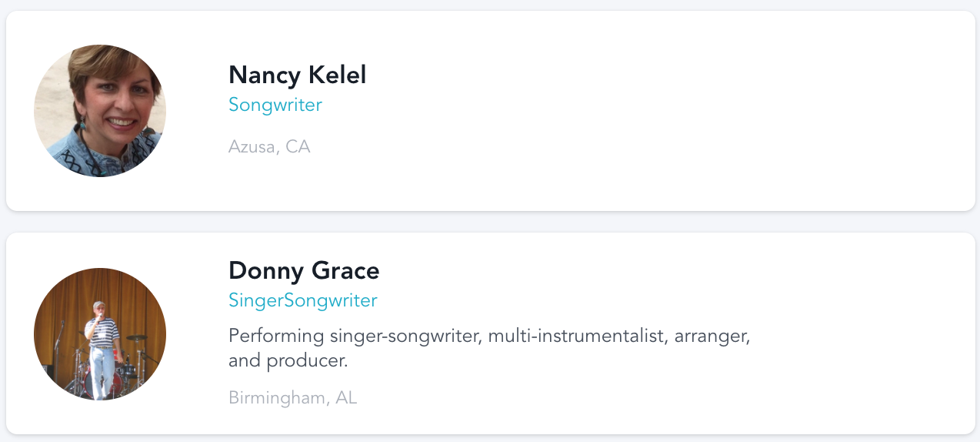This screenshot has width=980, height=442.
Task: Open Nancy Kelel's profile photo
Action: [100, 111]
